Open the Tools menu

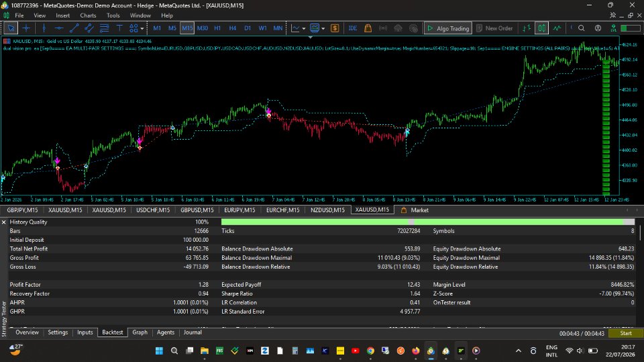(113, 15)
